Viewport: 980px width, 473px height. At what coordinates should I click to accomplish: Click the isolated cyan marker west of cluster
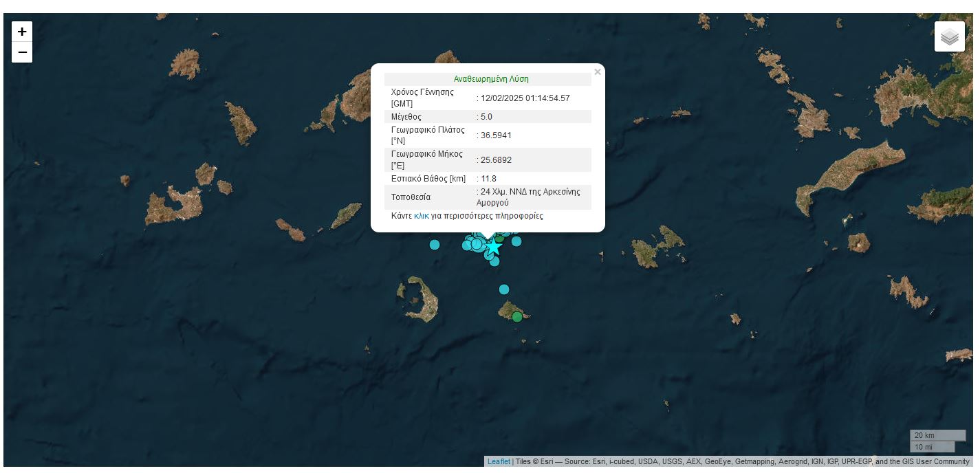pos(435,244)
